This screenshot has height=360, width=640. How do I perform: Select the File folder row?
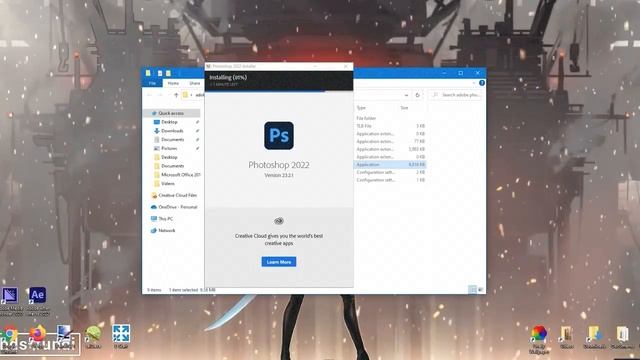point(390,118)
